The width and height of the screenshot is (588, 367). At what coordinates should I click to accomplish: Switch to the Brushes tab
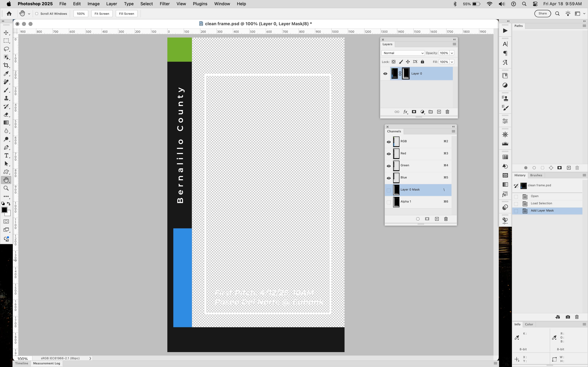536,175
